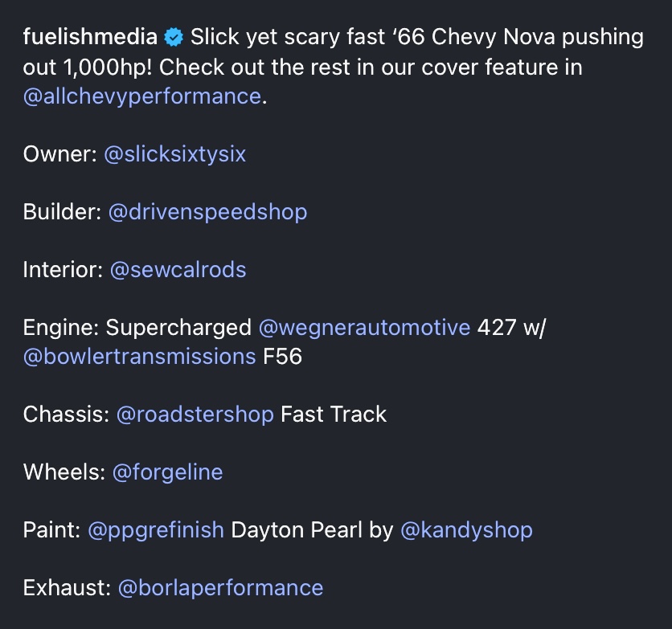Click the 'Fast Track' text after roadstershop
Viewport: 672px width, 629px height.
pyautogui.click(x=334, y=415)
